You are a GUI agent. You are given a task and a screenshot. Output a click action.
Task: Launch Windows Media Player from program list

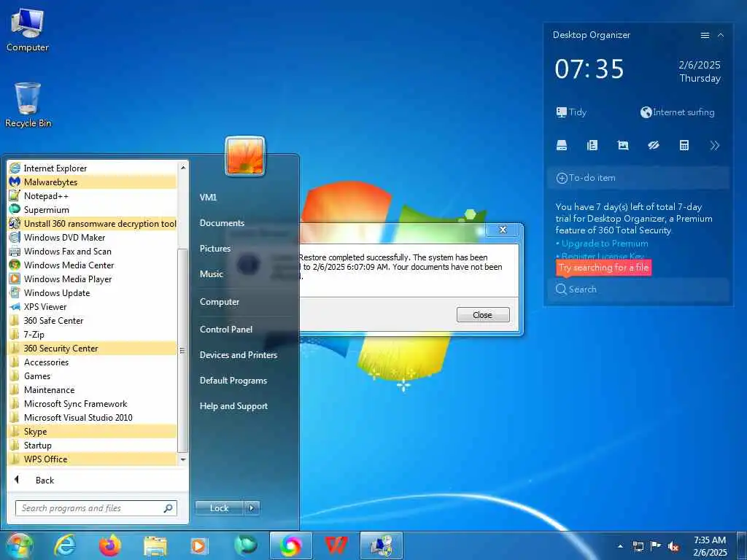pos(93,279)
